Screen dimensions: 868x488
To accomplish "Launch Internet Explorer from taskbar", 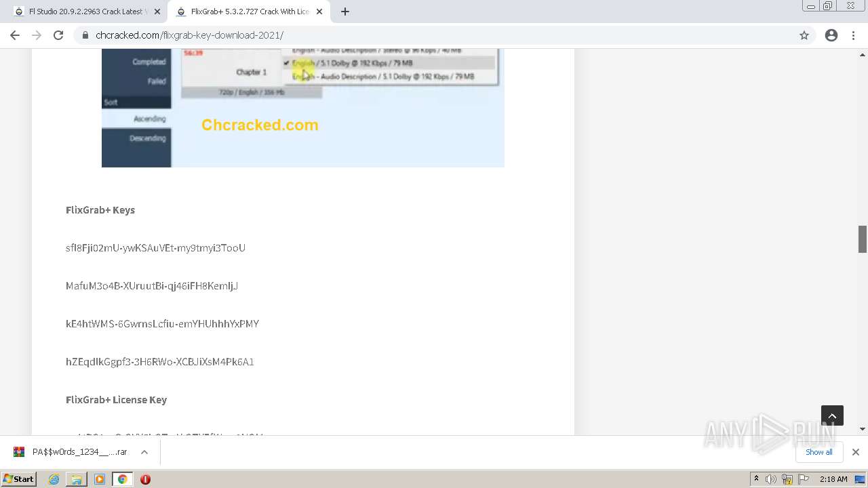I will pyautogui.click(x=54, y=479).
